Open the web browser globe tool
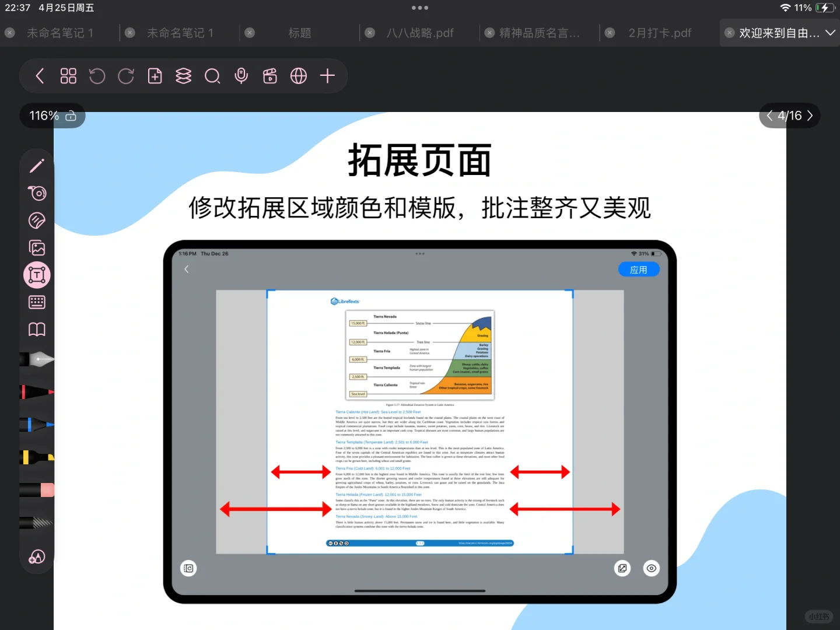The height and width of the screenshot is (630, 840). click(x=299, y=76)
